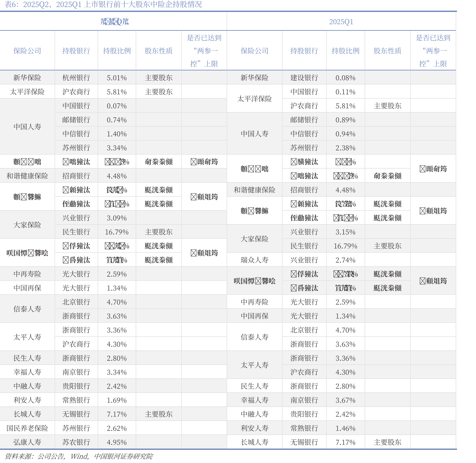Click the 持股银行 header under 2025Q1
The image size is (476, 463).
(304, 51)
